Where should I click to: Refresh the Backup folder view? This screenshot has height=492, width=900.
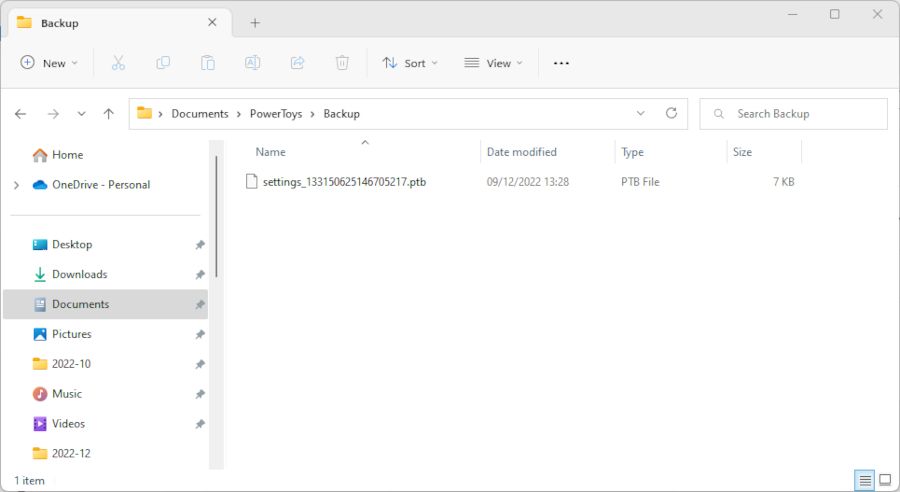pyautogui.click(x=671, y=113)
